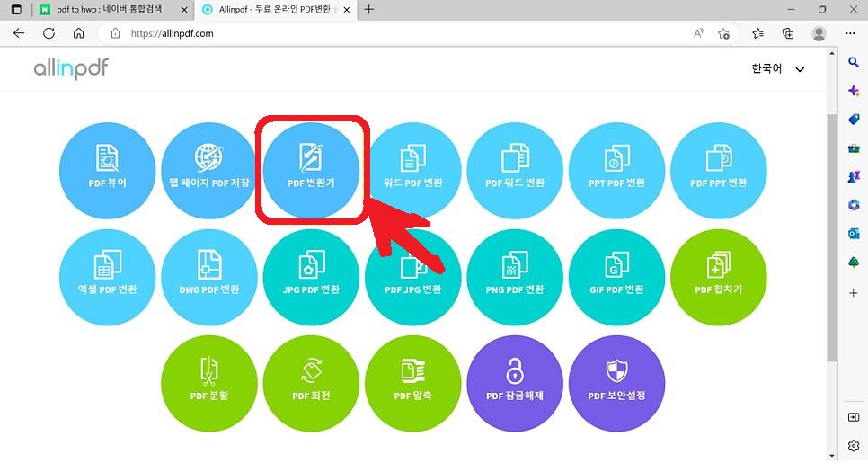Close the Allinpdf browser tab
The height and width of the screenshot is (463, 868).
pos(347,10)
